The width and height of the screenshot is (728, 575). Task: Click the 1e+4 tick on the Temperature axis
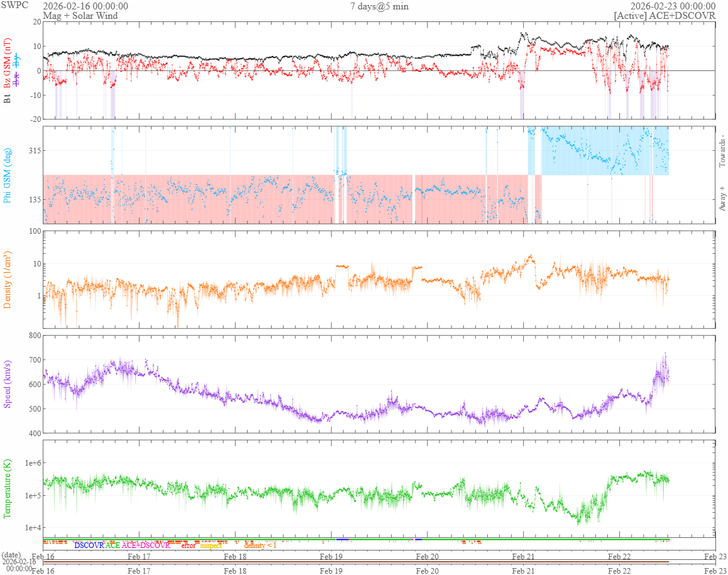click(33, 528)
